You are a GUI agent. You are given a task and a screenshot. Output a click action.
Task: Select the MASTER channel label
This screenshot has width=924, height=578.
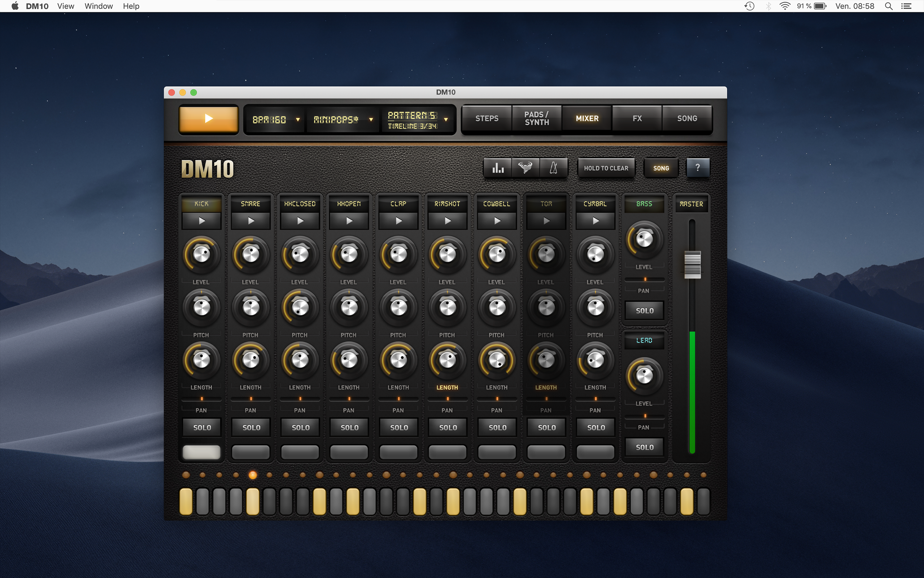tap(691, 204)
